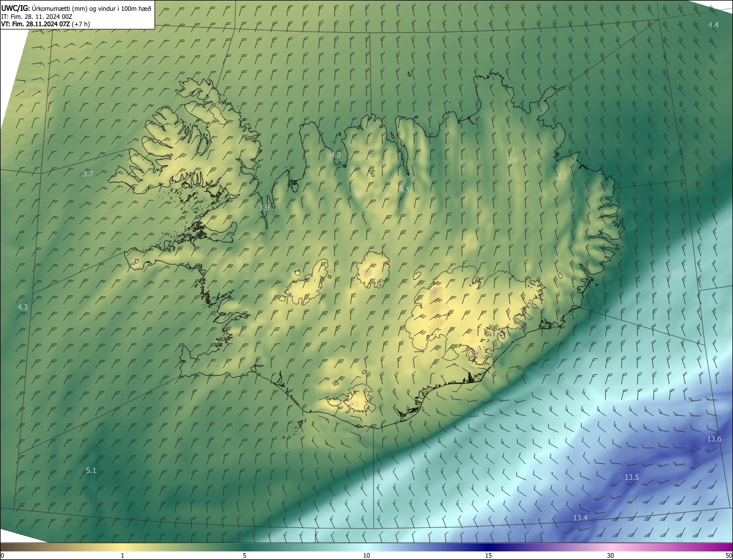Click the 4.3 value over the sea

point(23,307)
